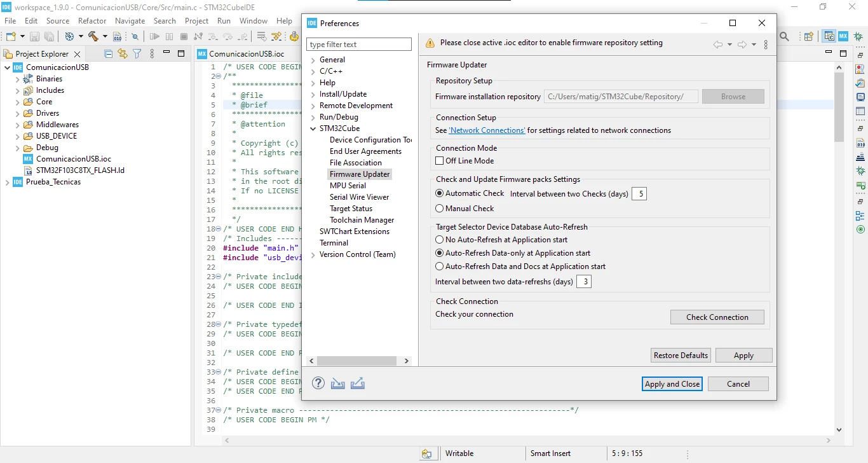Screen dimensions: 868x463
Task: Open Preferences help question mark icon
Action: pyautogui.click(x=318, y=384)
